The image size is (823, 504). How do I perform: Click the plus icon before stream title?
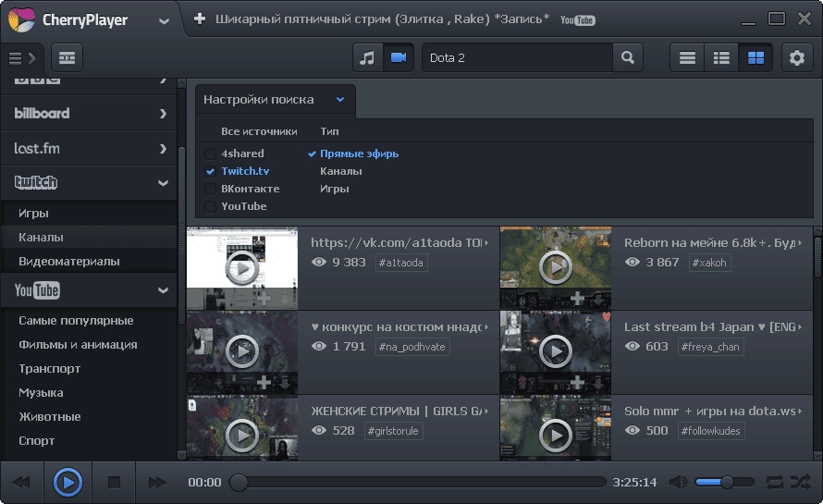pyautogui.click(x=199, y=18)
